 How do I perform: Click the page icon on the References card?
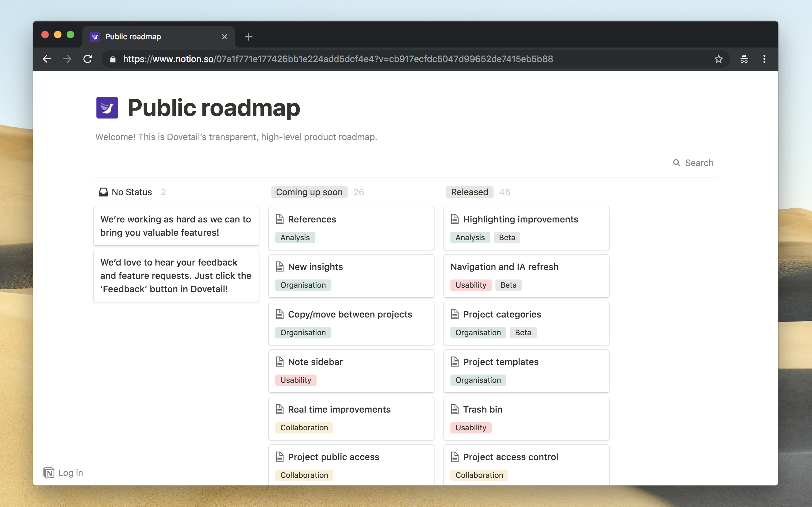click(280, 219)
